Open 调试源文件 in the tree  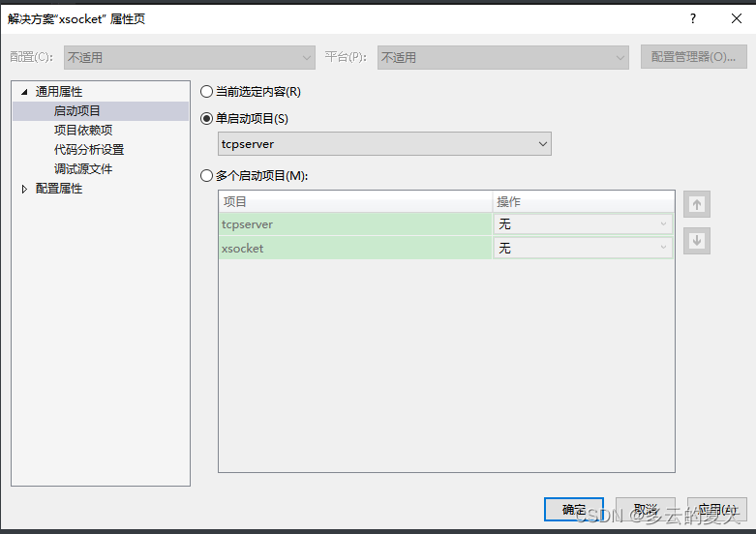click(83, 169)
